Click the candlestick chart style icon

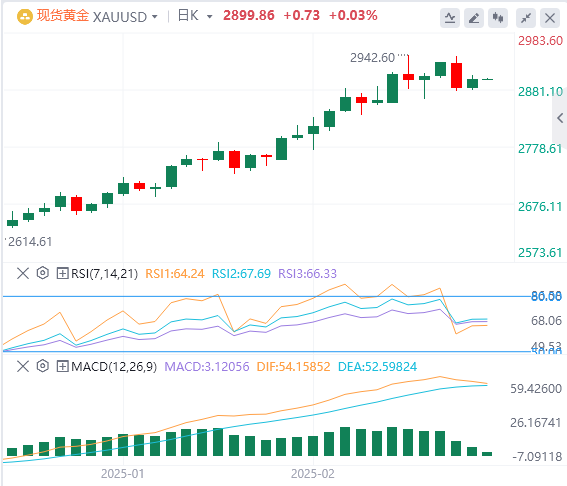[x=498, y=18]
